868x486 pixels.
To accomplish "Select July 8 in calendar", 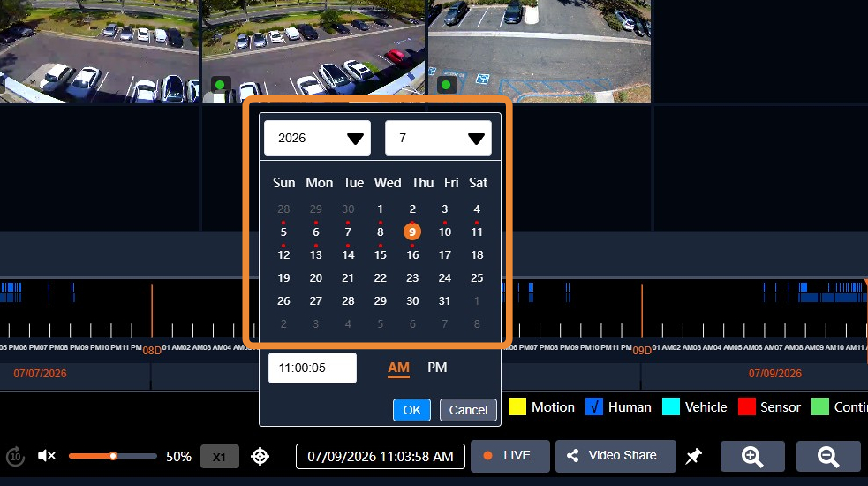I will pos(381,232).
